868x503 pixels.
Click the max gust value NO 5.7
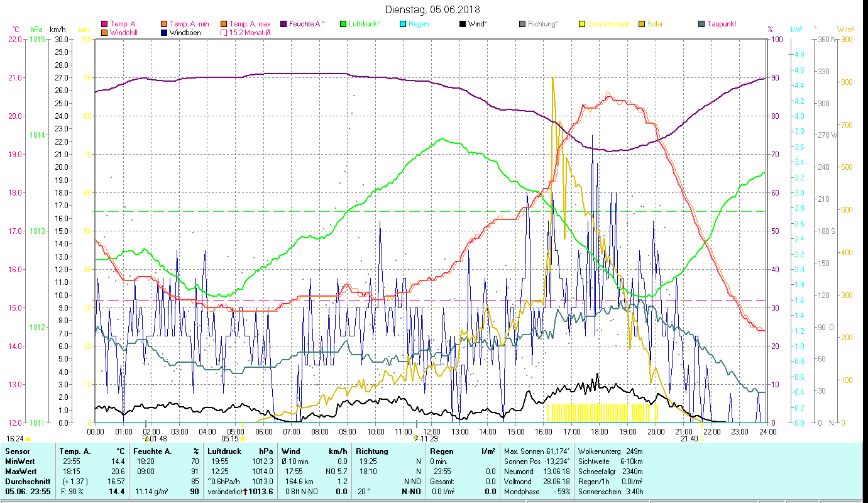pos(336,472)
